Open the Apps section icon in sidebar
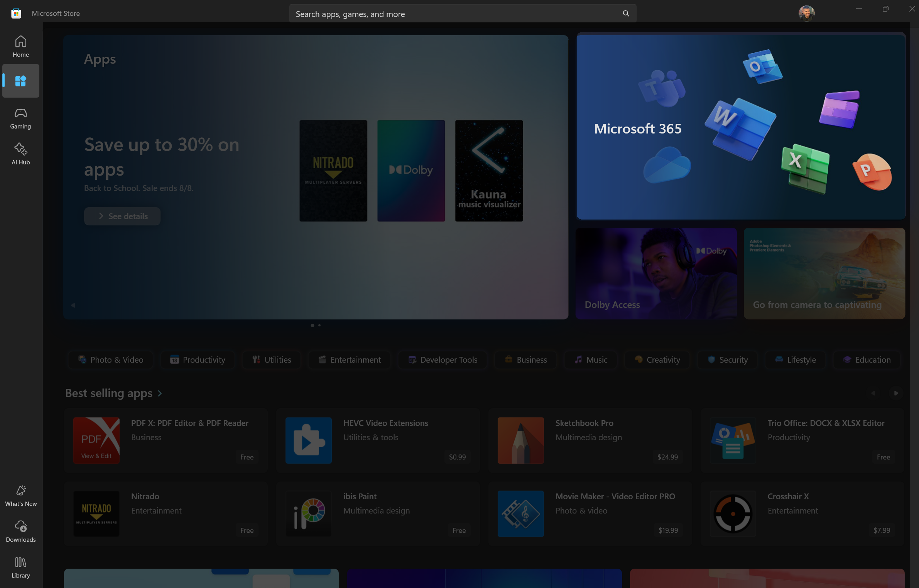The height and width of the screenshot is (588, 919). click(20, 81)
